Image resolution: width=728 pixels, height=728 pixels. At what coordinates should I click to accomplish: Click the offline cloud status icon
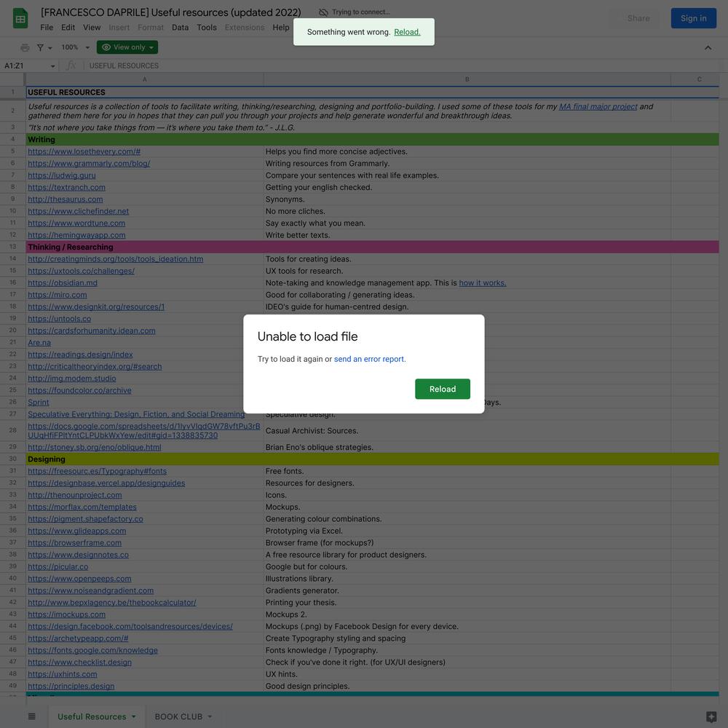coord(324,12)
